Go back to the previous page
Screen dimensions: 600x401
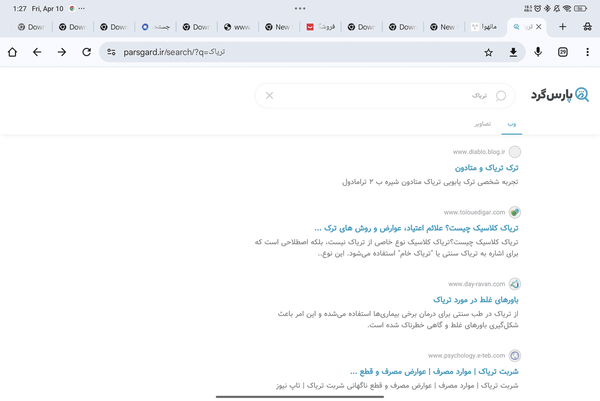pyautogui.click(x=37, y=52)
